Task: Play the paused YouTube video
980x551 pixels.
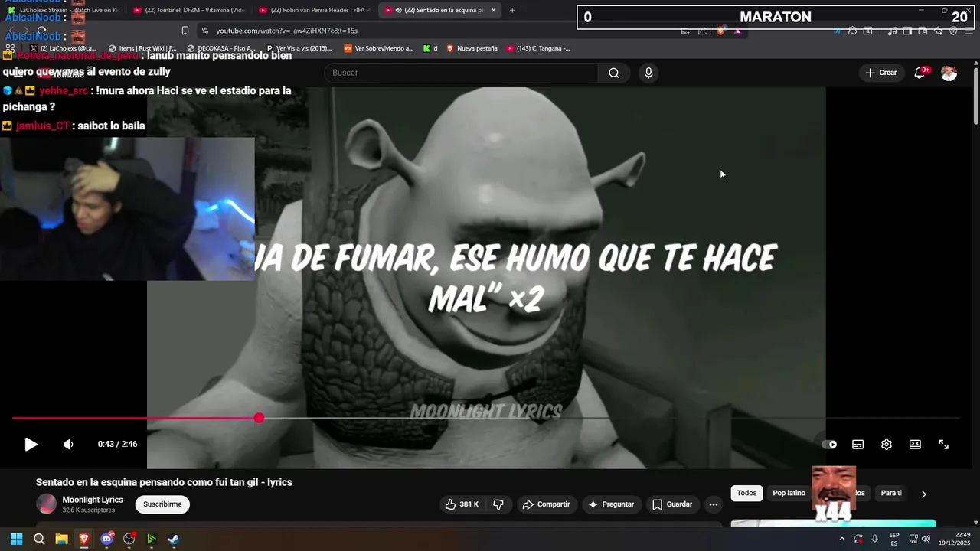Action: [31, 444]
